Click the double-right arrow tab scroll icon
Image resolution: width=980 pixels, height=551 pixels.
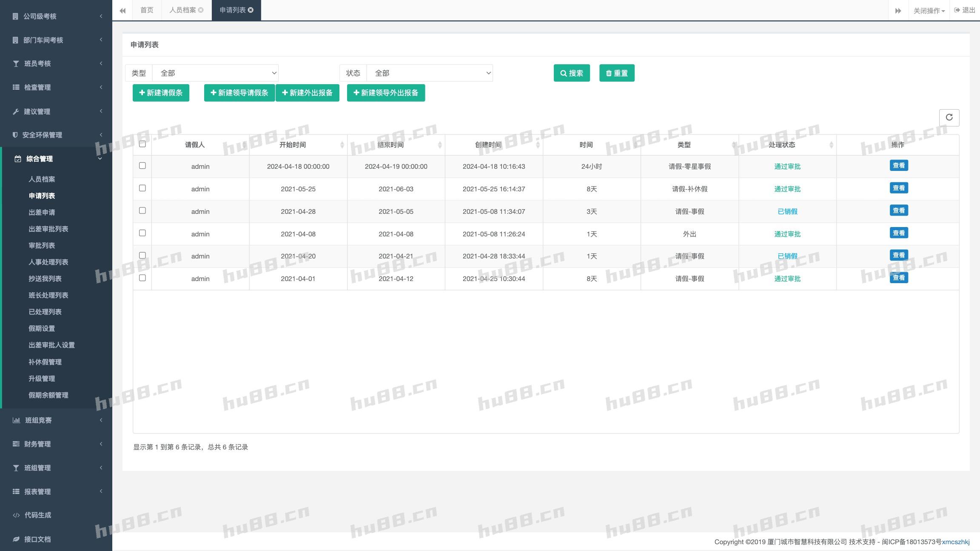click(898, 11)
